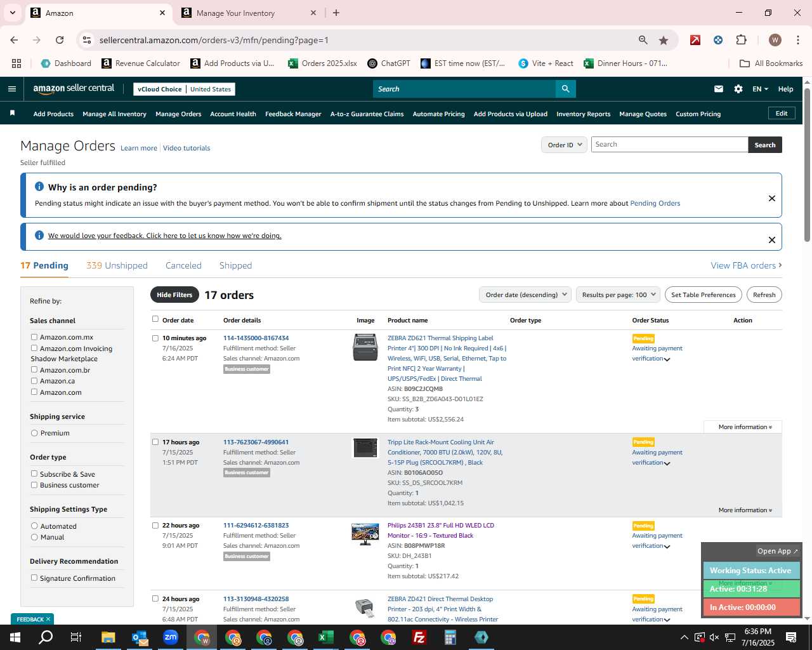
Task: Expand More information for ZEBRA ZD621 order
Action: [x=745, y=427]
